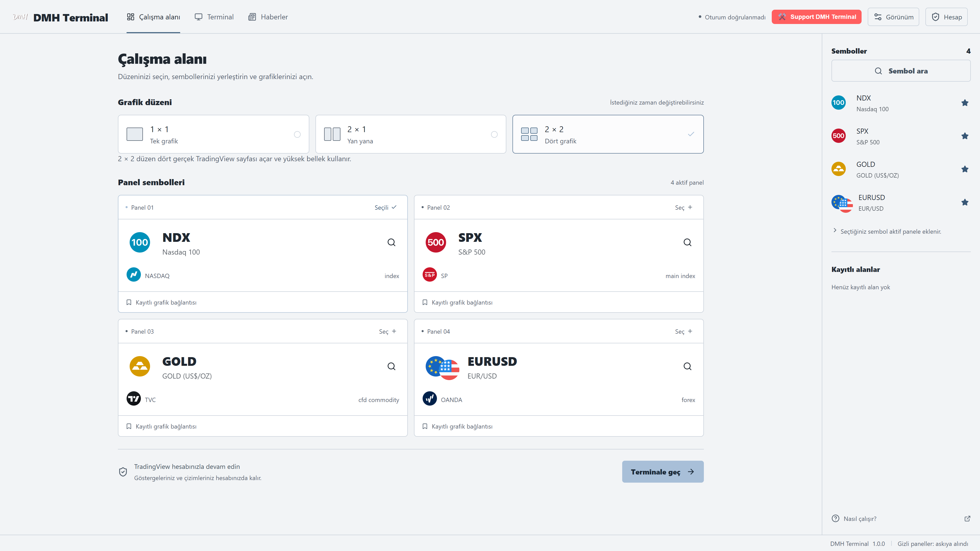Image resolution: width=980 pixels, height=551 pixels.
Task: Choose the 2 × 1 Yan yana layout
Action: pyautogui.click(x=410, y=134)
